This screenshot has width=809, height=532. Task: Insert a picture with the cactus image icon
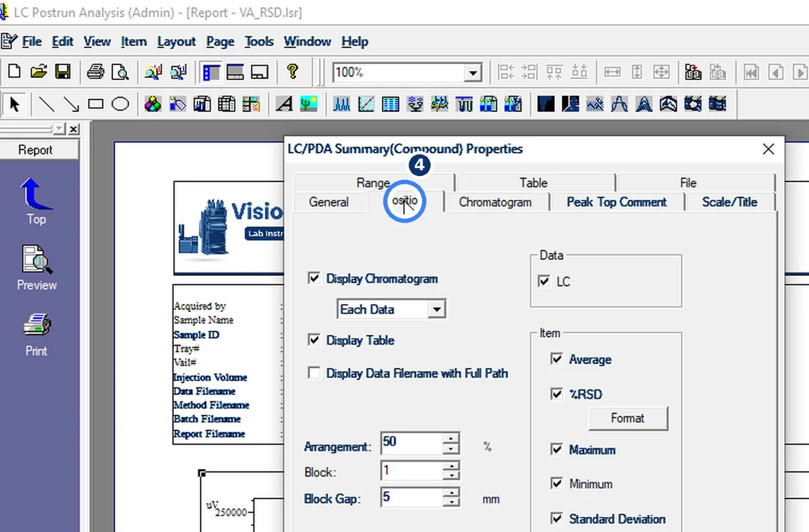click(309, 104)
